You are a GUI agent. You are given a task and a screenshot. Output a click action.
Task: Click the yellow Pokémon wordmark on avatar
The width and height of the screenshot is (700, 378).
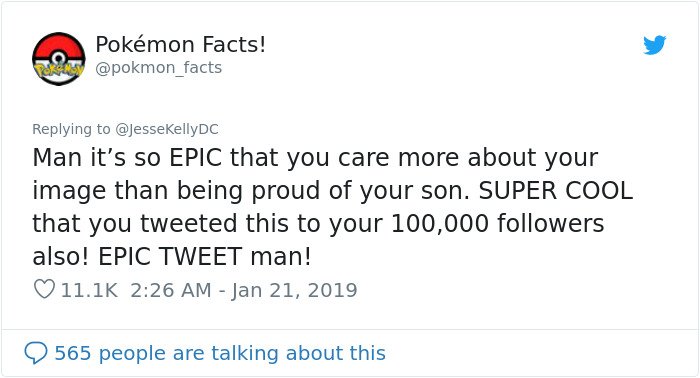pos(58,71)
